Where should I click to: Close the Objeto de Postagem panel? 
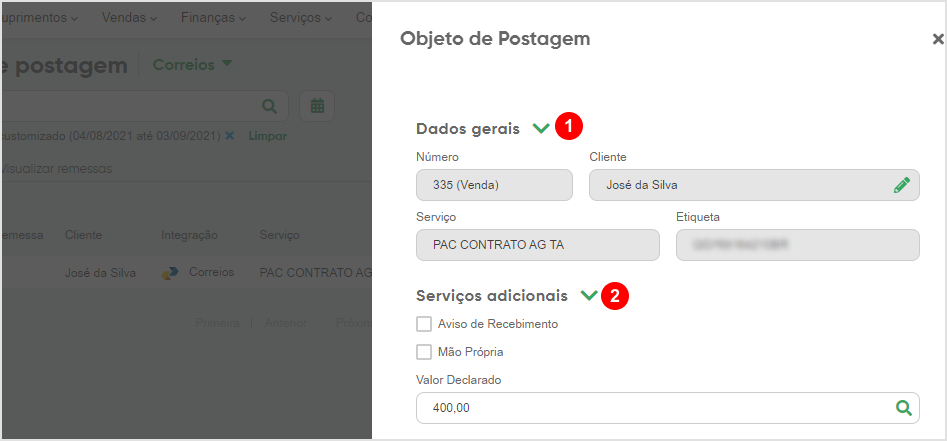click(x=937, y=39)
